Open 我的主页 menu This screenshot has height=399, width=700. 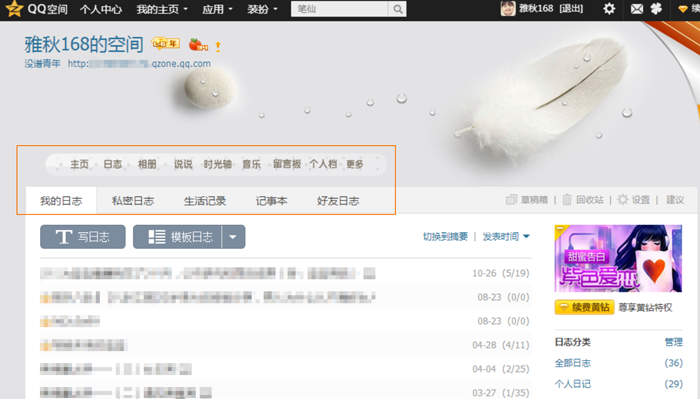162,9
